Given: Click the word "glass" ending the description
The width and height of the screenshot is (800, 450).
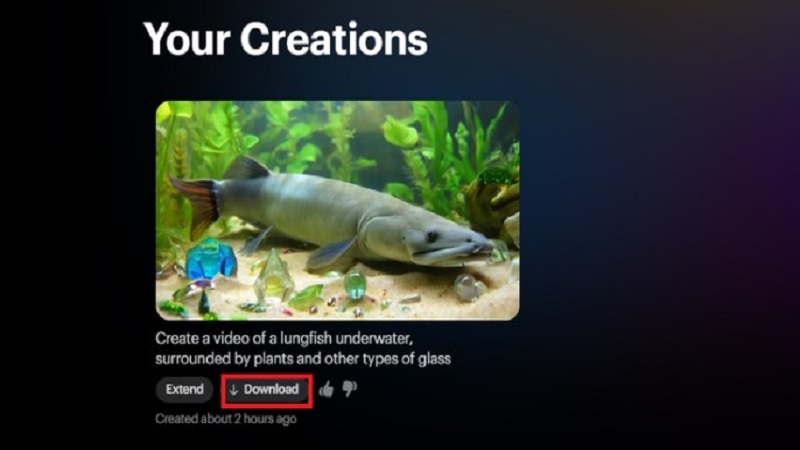Looking at the screenshot, I should (x=434, y=359).
